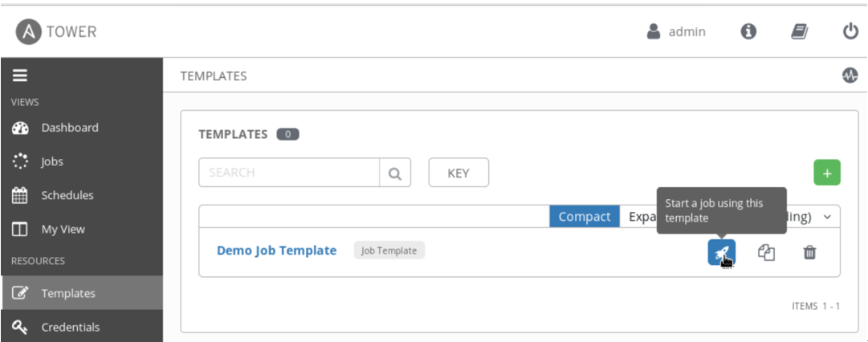
Task: Open Schedules in the sidebar
Action: [67, 195]
